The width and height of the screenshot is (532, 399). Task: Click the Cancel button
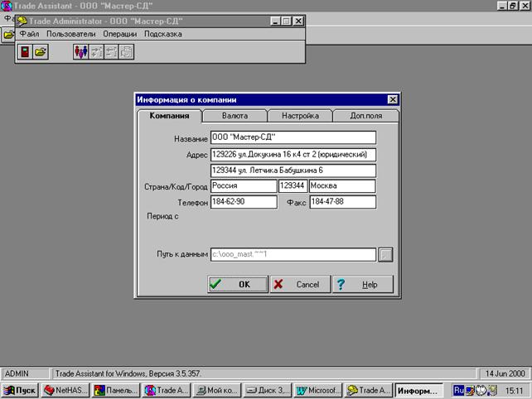tap(300, 284)
